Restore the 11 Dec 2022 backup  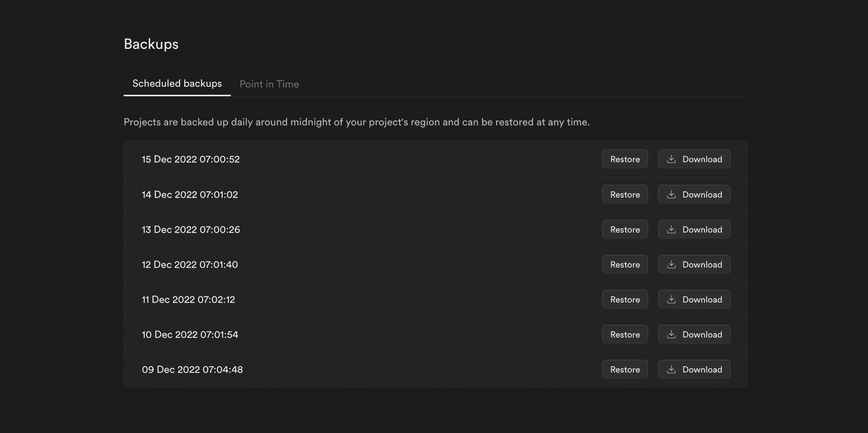tap(625, 299)
